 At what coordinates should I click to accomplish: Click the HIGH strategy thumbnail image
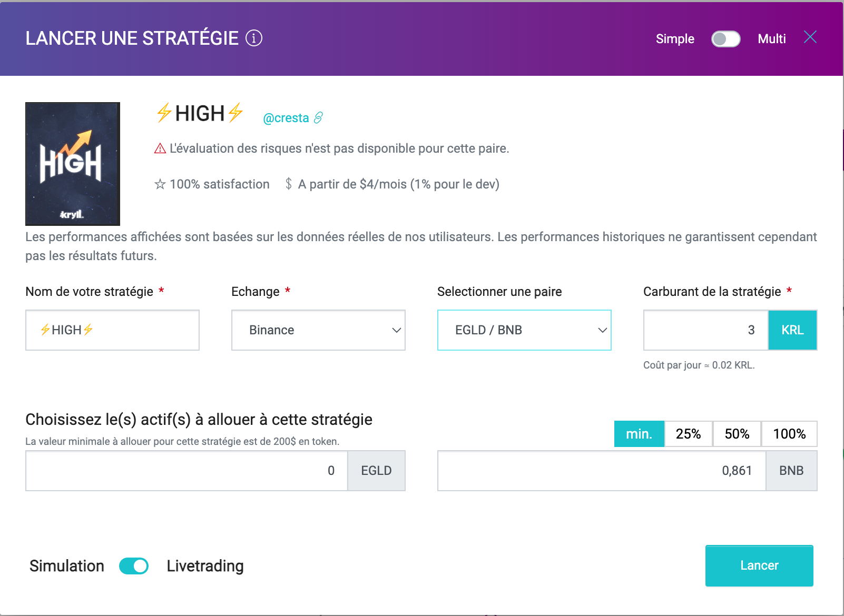point(73,164)
